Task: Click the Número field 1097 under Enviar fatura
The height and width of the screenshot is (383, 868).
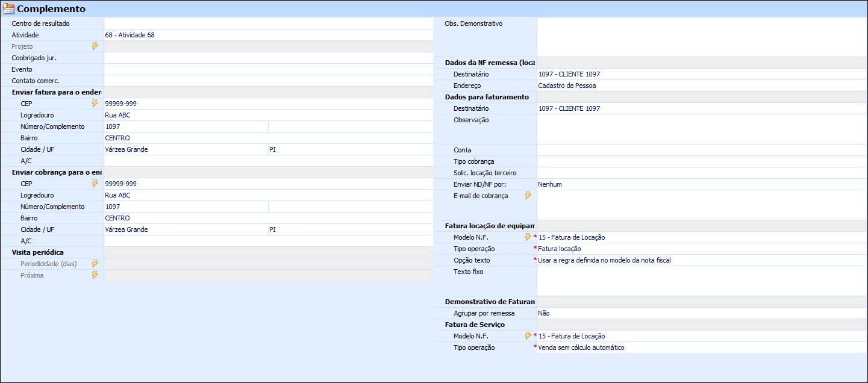Action: [186, 126]
